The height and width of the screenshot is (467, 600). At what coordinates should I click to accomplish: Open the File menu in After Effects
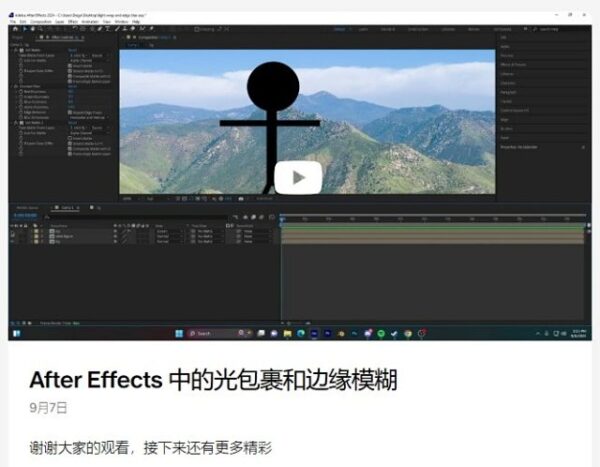pyautogui.click(x=13, y=22)
